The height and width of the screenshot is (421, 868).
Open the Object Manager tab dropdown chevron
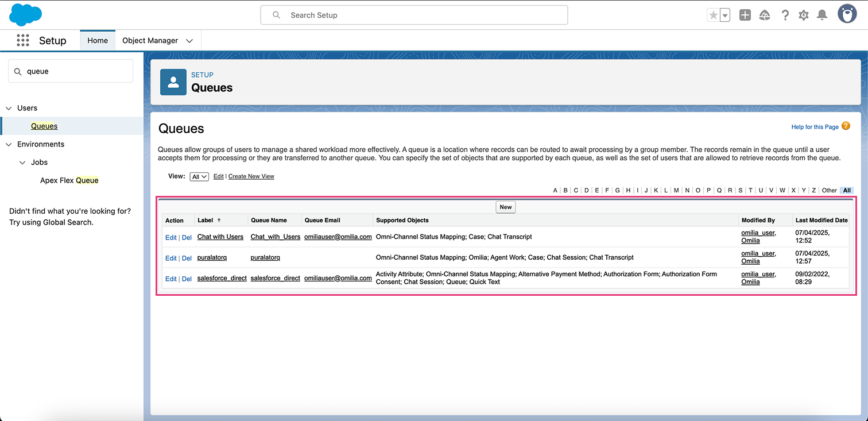coord(189,41)
